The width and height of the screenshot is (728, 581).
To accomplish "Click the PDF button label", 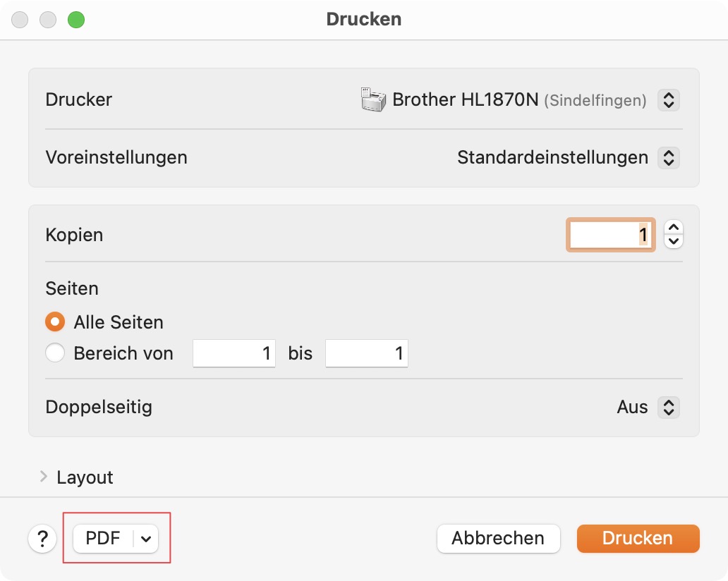I will tap(103, 538).
